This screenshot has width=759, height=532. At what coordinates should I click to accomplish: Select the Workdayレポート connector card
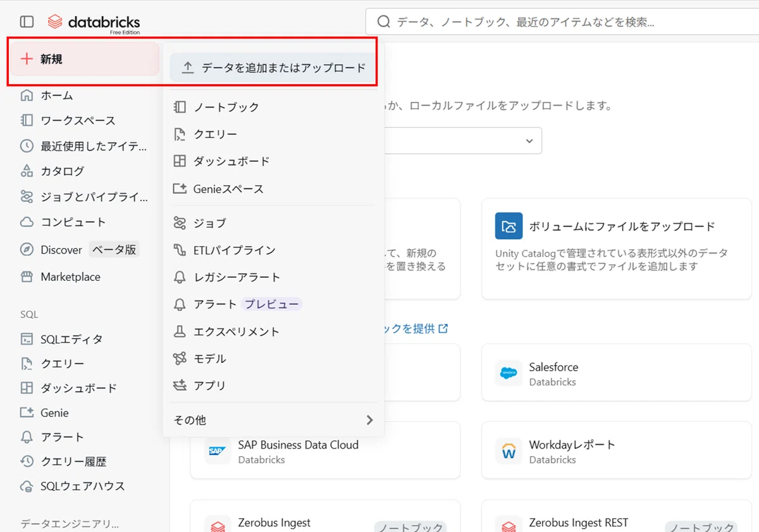(x=617, y=450)
